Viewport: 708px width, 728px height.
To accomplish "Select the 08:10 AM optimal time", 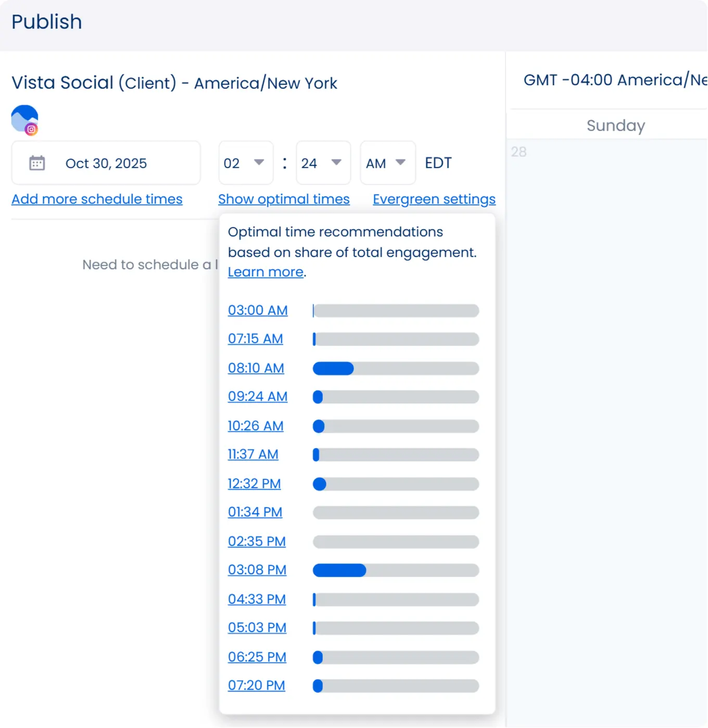I will coord(256,368).
